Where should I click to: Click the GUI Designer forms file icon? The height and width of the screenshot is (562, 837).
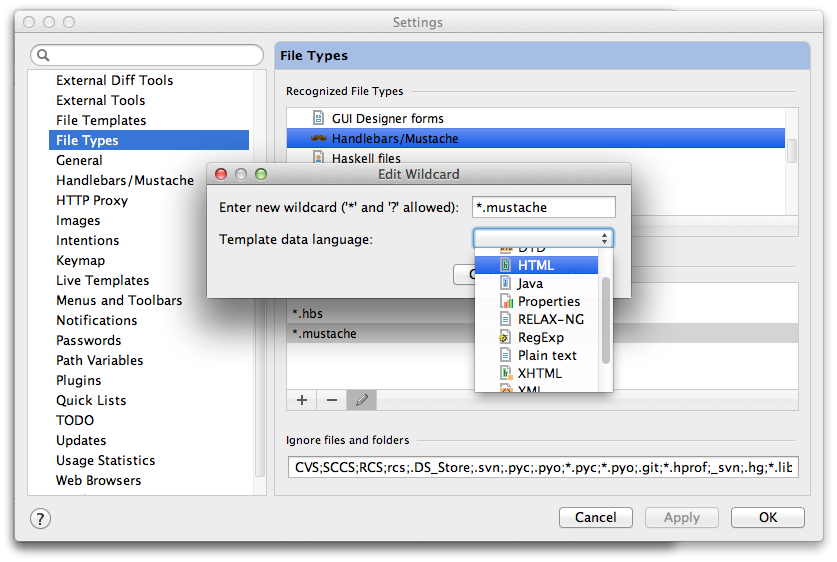point(319,119)
